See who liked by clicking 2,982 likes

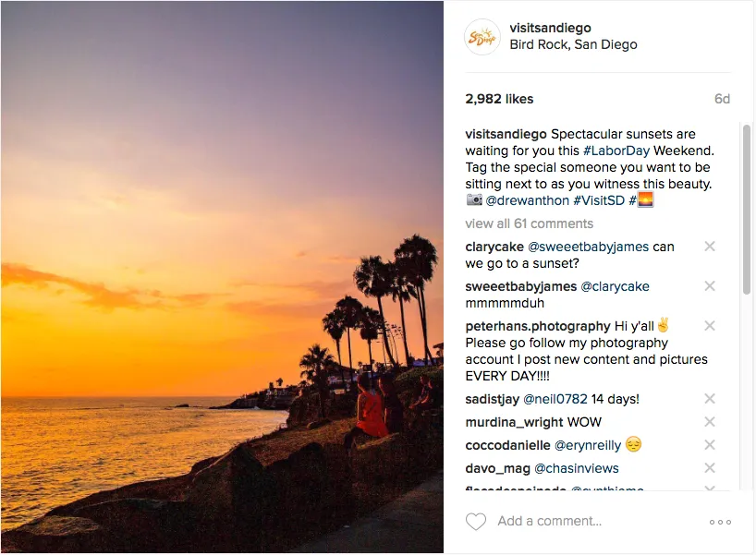point(499,99)
